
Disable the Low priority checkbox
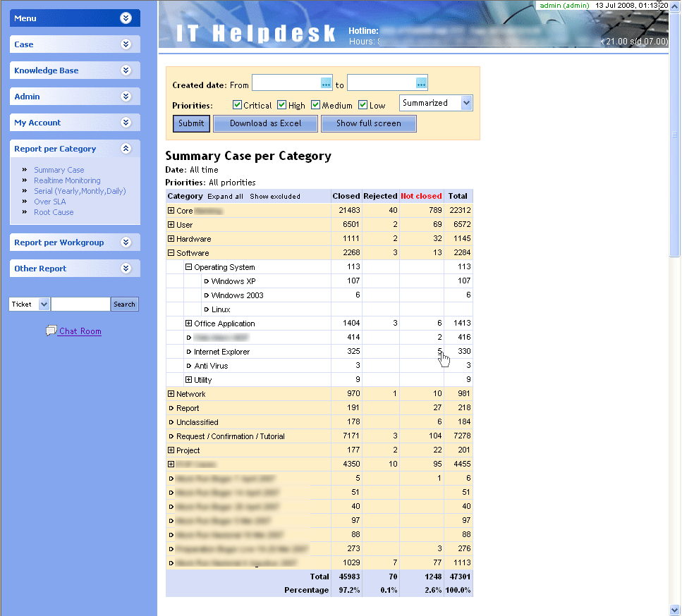coord(363,105)
